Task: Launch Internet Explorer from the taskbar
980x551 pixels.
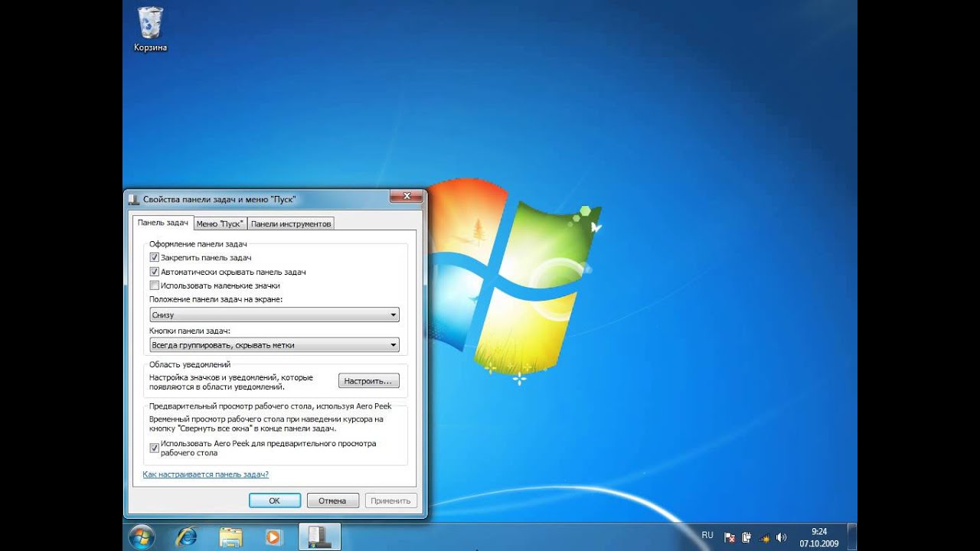Action: 186,536
